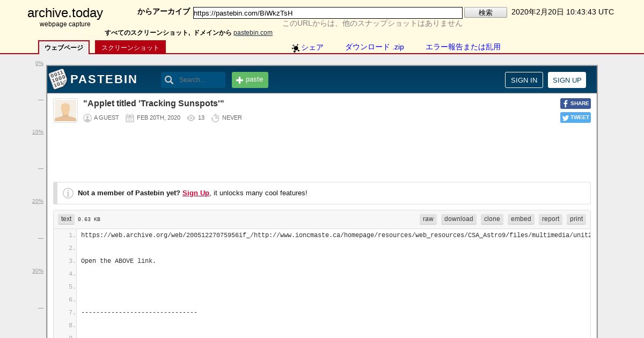Image resolution: width=644 pixels, height=338 pixels.
Task: Click the expiry timer icon beside NEVER
Action: point(215,118)
